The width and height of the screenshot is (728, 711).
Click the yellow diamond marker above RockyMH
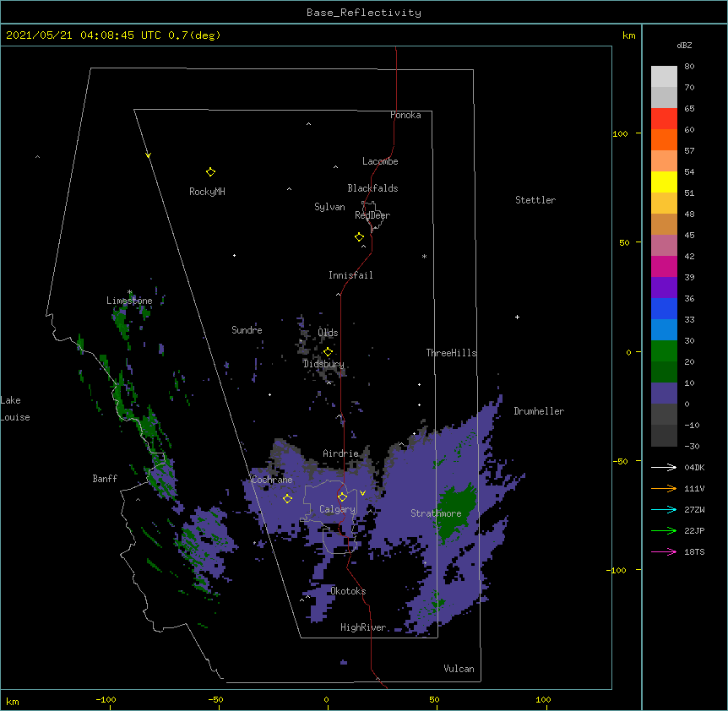[210, 172]
